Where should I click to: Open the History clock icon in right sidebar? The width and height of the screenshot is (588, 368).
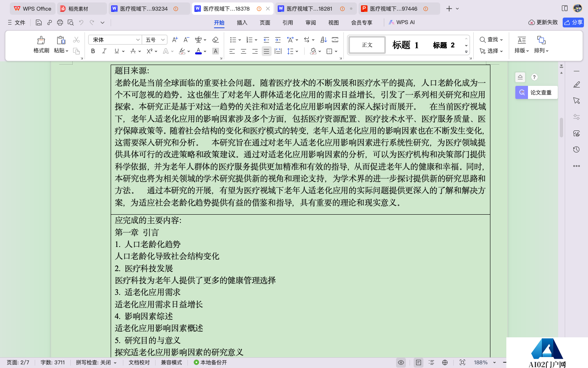click(x=577, y=150)
